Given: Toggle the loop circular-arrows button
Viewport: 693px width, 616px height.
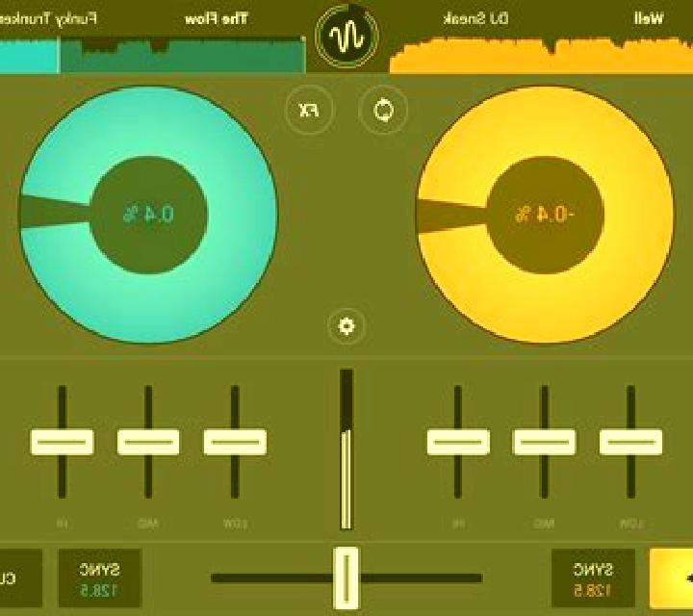Looking at the screenshot, I should (383, 110).
